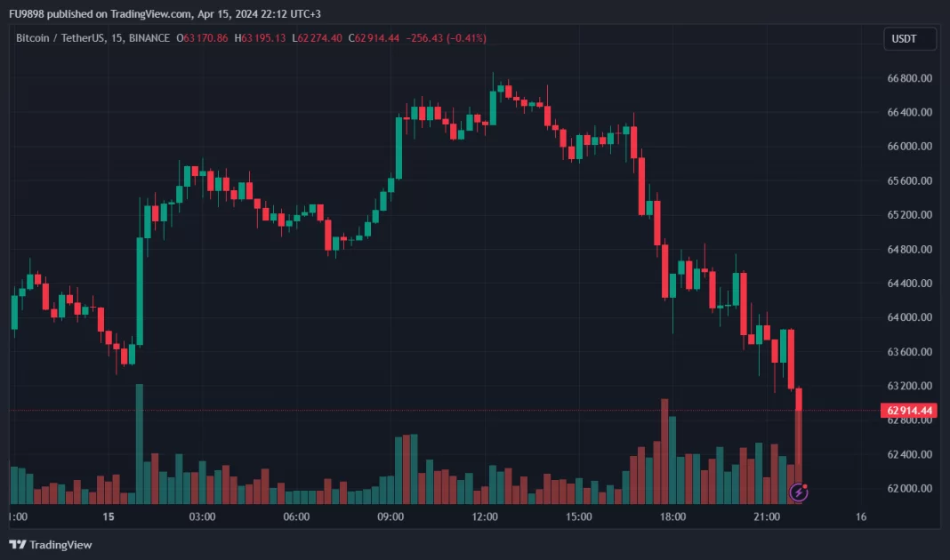Click the FU9898 publisher name
The height and width of the screenshot is (560, 950).
(x=28, y=13)
